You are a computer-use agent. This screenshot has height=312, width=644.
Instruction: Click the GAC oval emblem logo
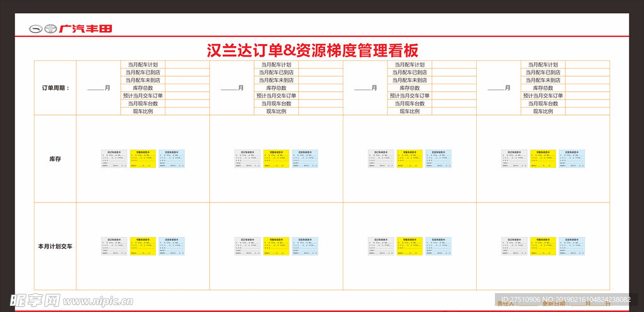click(36, 29)
